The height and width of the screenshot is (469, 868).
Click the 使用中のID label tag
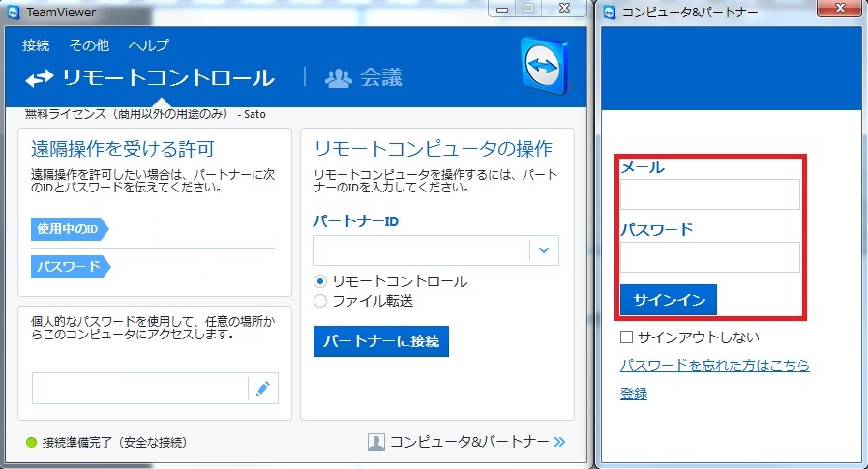click(70, 229)
